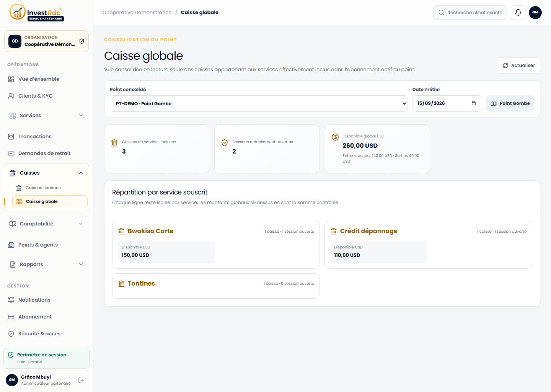The image size is (551, 392).
Task: Click the Sécurité & accès shield icon
Action: tap(11, 334)
